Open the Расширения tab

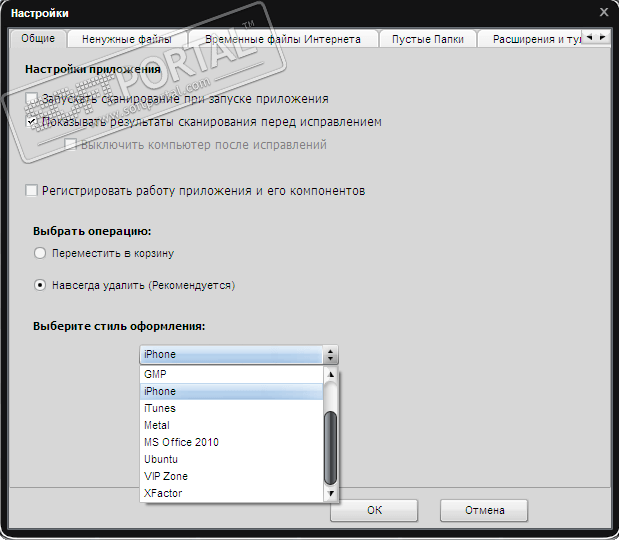point(530,39)
